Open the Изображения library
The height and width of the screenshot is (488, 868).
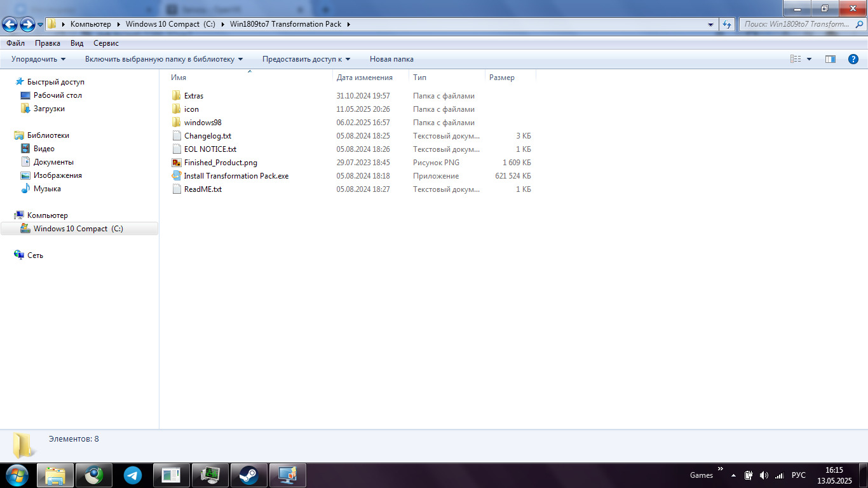click(x=57, y=175)
